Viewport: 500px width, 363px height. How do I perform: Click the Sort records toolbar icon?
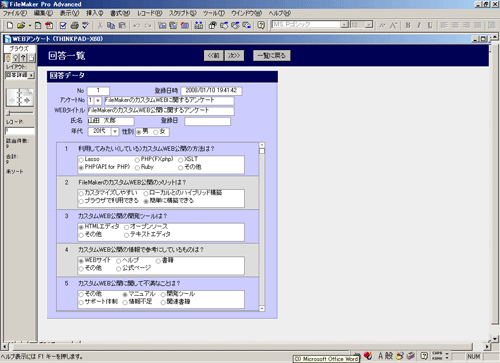point(199,25)
